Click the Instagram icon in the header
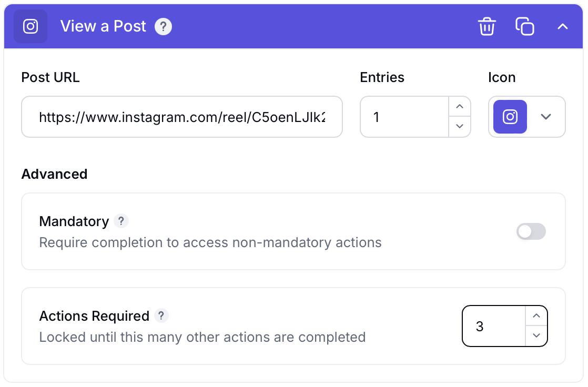The image size is (588, 387). 30,26
